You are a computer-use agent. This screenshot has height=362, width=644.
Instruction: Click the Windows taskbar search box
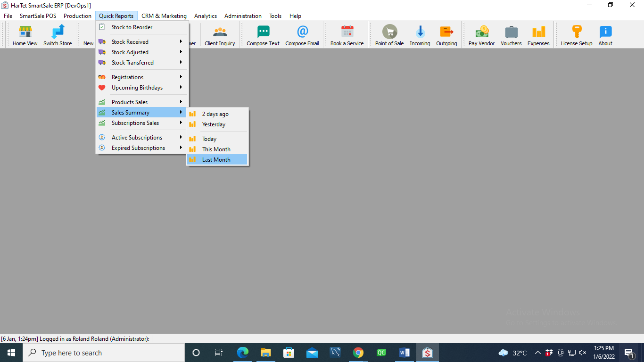click(104, 353)
